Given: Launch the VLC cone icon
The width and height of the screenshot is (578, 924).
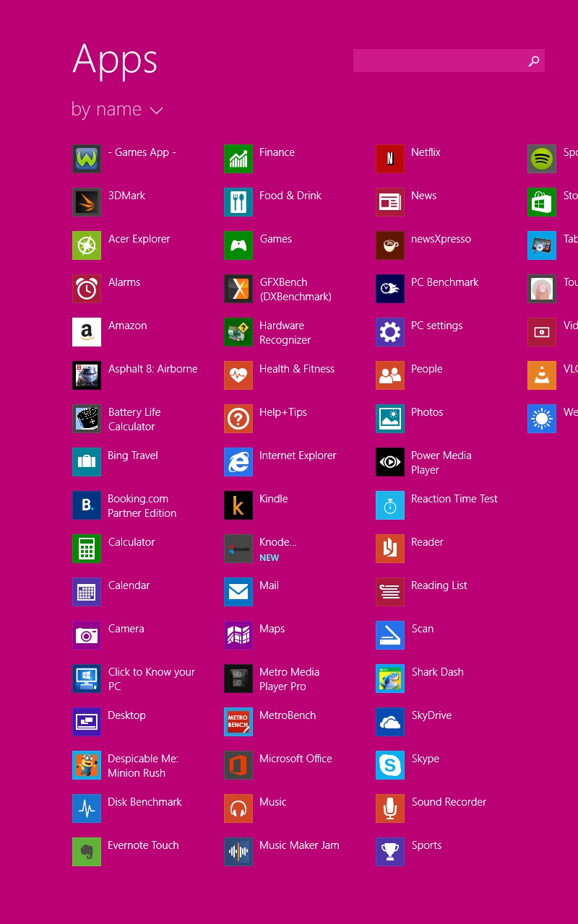Looking at the screenshot, I should [x=542, y=375].
